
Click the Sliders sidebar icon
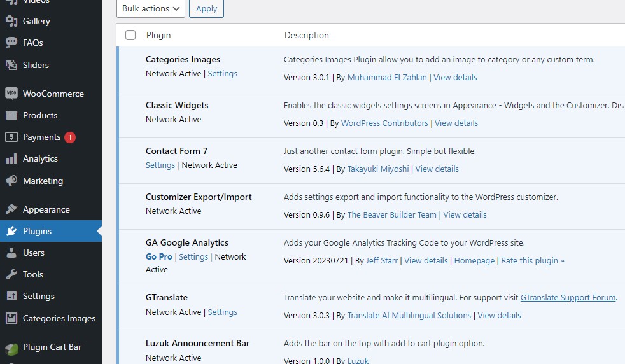11,64
